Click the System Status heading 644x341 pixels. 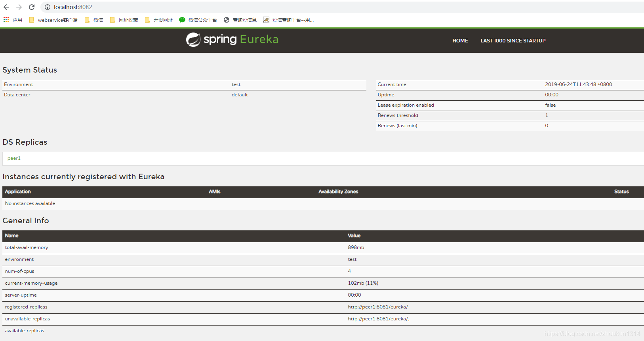pyautogui.click(x=30, y=70)
